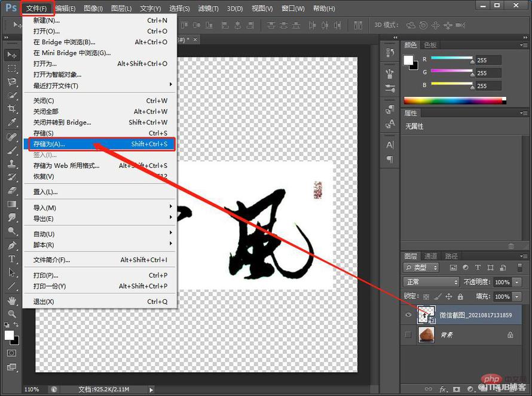
Task: Click the lock all layer icon
Action: [460, 297]
